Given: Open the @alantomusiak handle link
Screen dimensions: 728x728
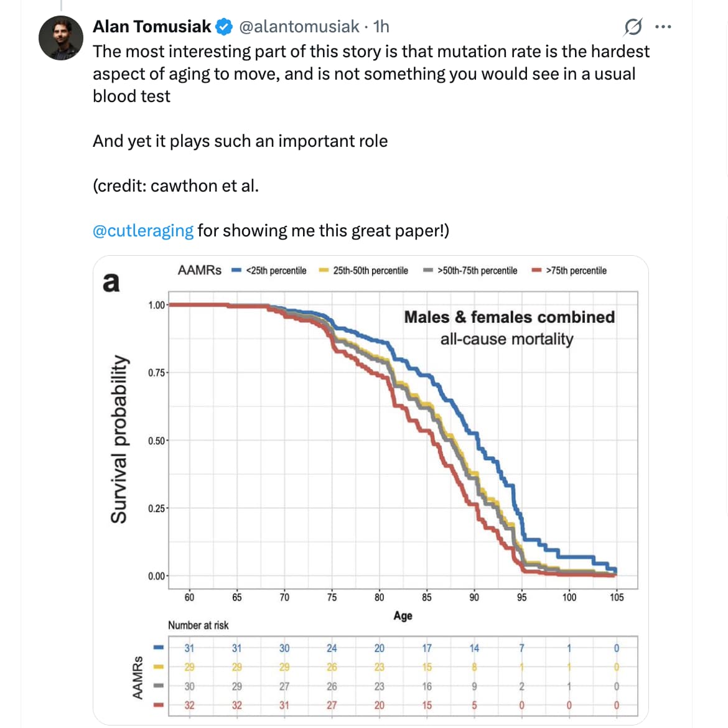Looking at the screenshot, I should tap(299, 27).
